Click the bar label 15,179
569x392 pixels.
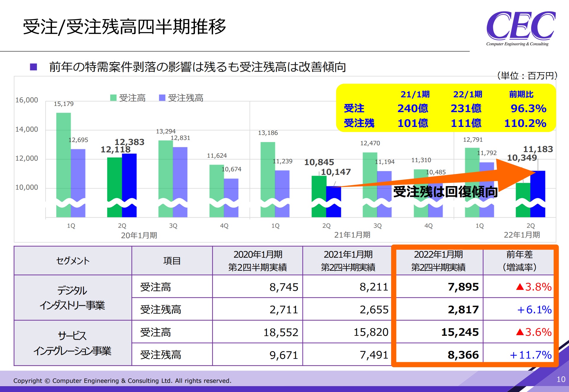[64, 104]
